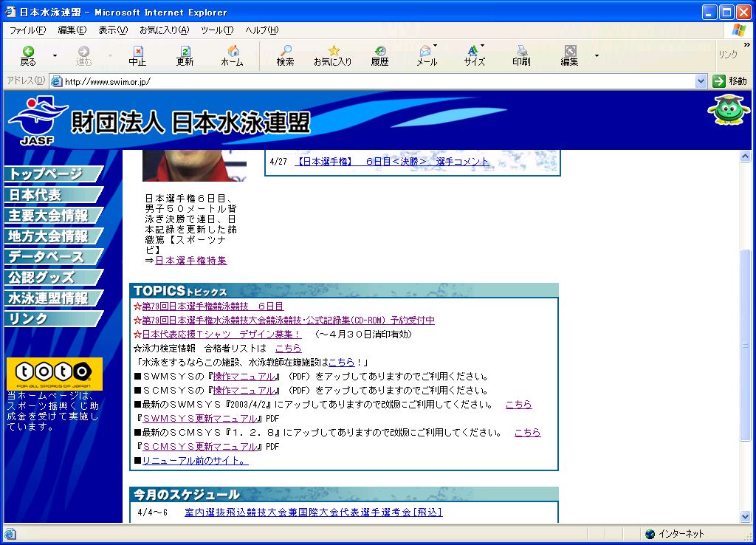756x545 pixels.
Task: Open 日本代表 sidebar navigation item
Action: (x=53, y=194)
